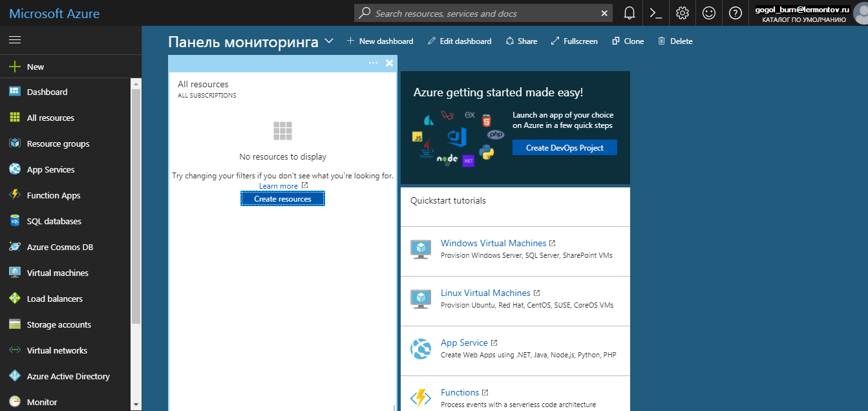The height and width of the screenshot is (411, 868).
Task: Clone the current dashboard
Action: [x=628, y=41]
